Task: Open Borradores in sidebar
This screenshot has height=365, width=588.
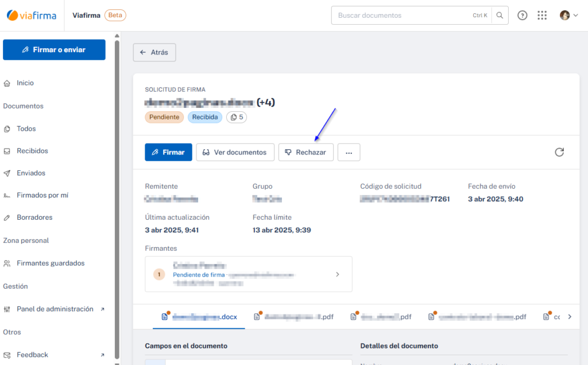Action: click(x=34, y=218)
